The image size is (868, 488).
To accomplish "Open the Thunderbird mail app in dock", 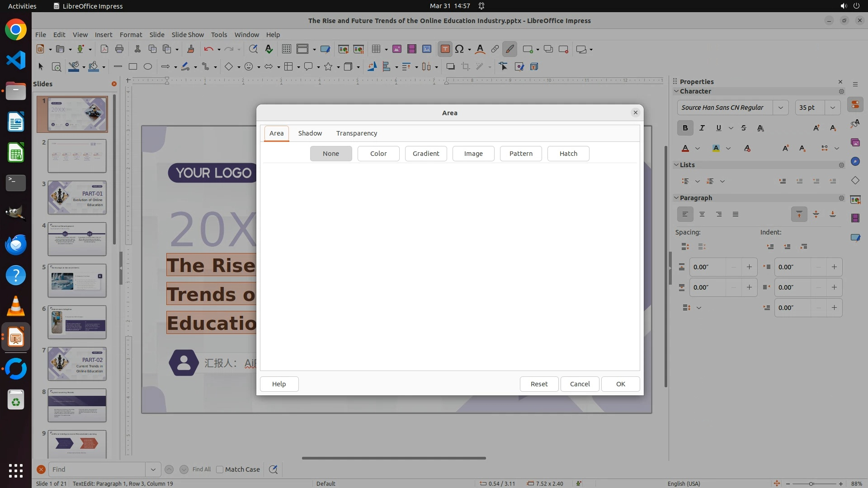I will click(16, 244).
